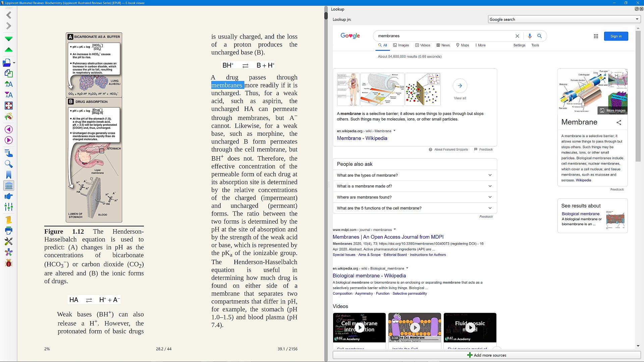Increase font size with the larger-A icon
644x362 pixels.
coord(9,84)
